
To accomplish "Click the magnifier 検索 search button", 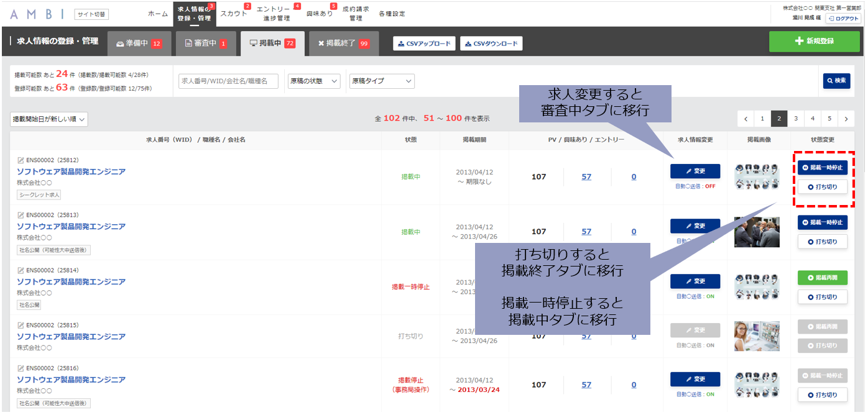I will pyautogui.click(x=837, y=81).
